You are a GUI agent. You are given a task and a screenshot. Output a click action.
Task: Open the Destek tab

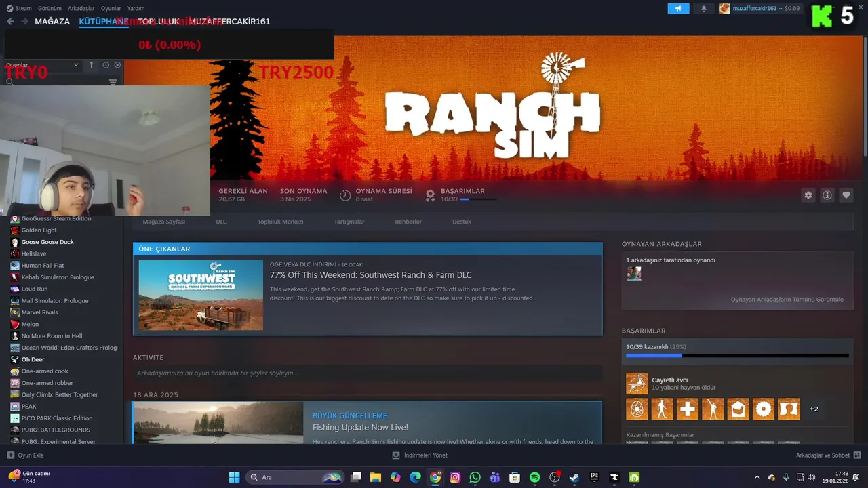pos(462,222)
